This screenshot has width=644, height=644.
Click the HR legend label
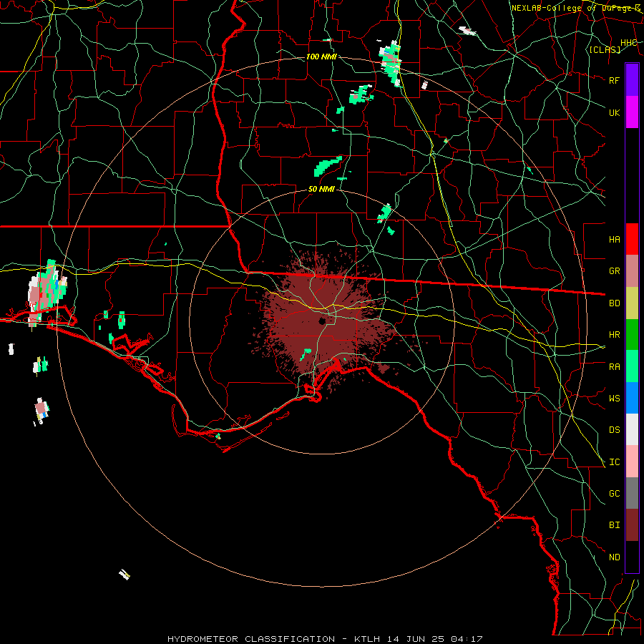click(x=615, y=335)
